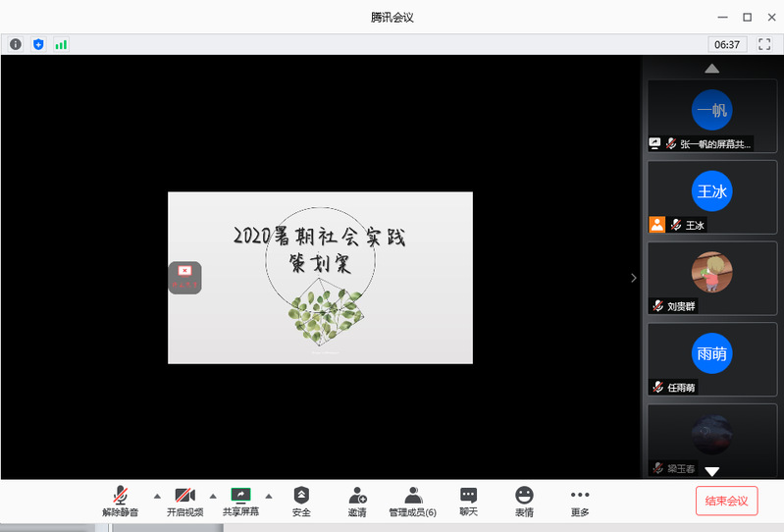Open the meeting info icon
This screenshot has width=784, height=532.
pyautogui.click(x=16, y=44)
